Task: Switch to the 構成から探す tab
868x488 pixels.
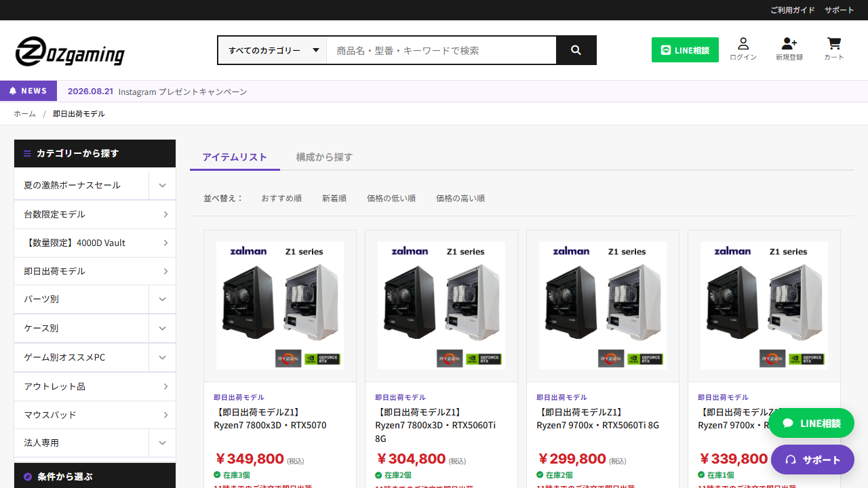Action: point(324,157)
